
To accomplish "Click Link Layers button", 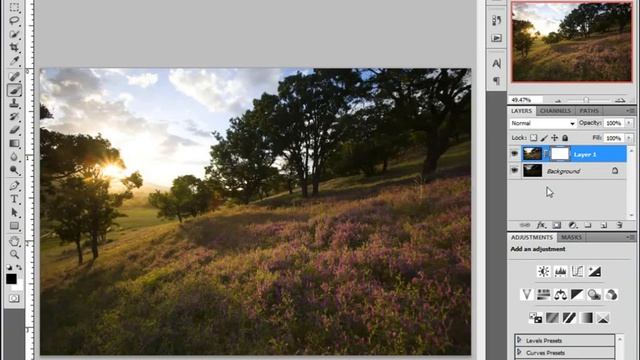I will click(x=525, y=225).
